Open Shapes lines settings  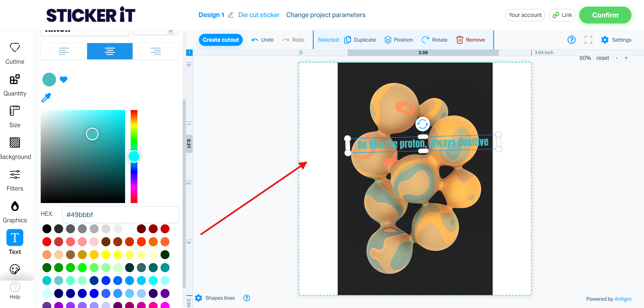pyautogui.click(x=199, y=298)
